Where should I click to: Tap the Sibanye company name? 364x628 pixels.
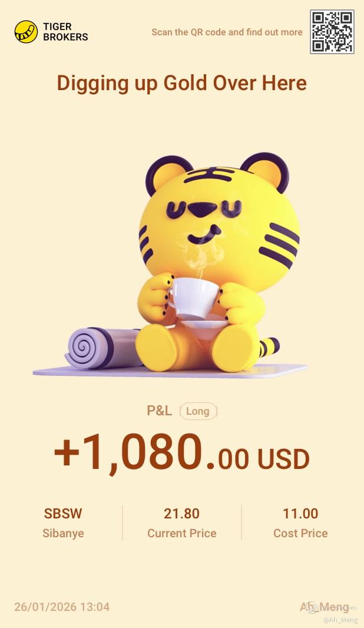63,534
